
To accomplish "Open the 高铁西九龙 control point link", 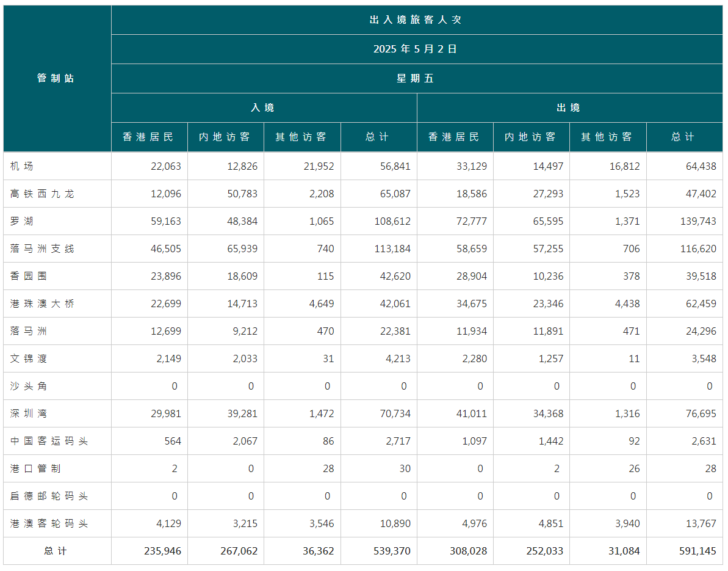I will point(42,194).
